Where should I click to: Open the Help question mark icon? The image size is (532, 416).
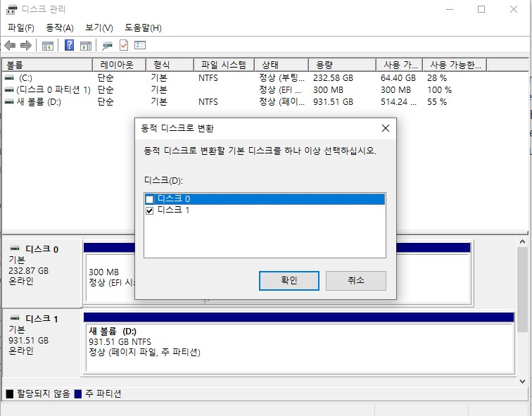pyautogui.click(x=69, y=45)
